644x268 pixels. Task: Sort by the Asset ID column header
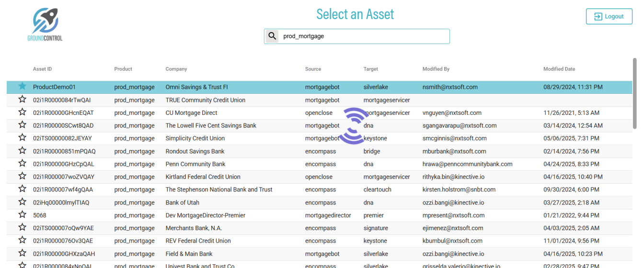click(x=43, y=69)
